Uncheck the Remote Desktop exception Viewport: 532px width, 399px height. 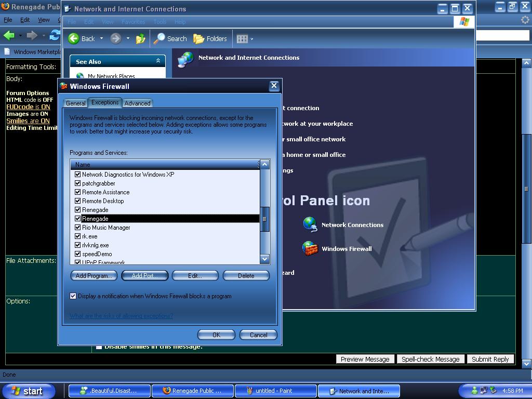(x=78, y=201)
